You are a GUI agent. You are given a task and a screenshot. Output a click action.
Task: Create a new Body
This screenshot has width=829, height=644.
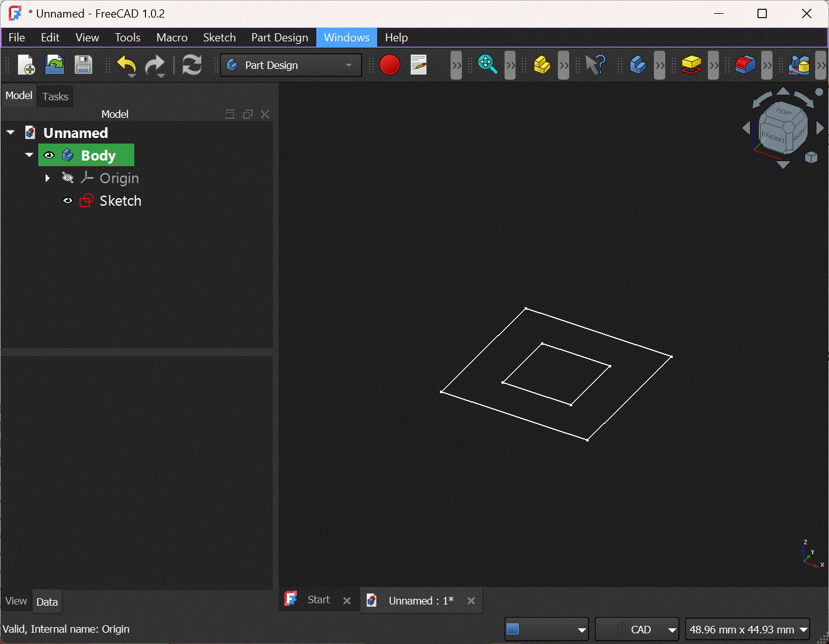[x=637, y=65]
